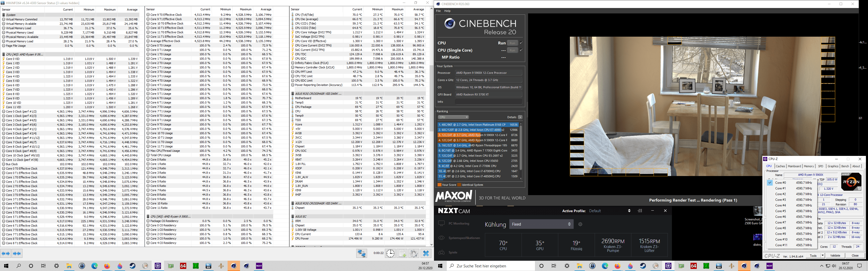Collapse HWiNFO System sensor group
This screenshot has height=271, width=868.
point(3,15)
